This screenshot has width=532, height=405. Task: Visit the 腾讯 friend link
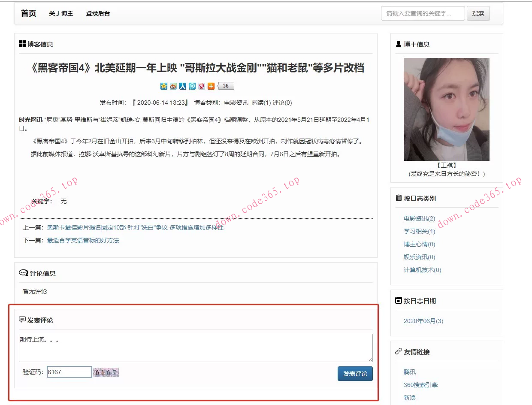click(409, 372)
